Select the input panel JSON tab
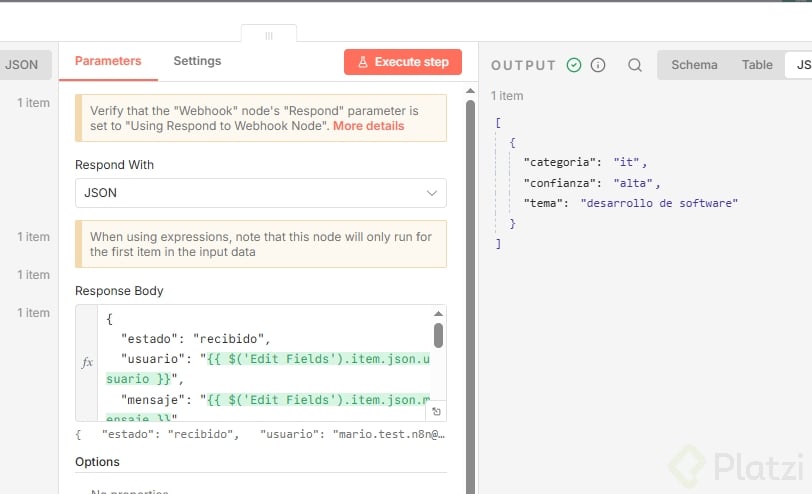 (21, 65)
